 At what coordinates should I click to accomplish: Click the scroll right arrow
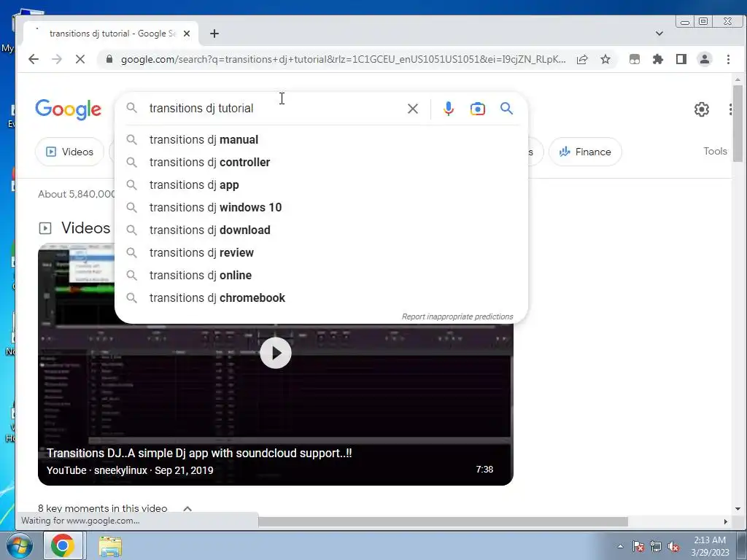click(726, 521)
